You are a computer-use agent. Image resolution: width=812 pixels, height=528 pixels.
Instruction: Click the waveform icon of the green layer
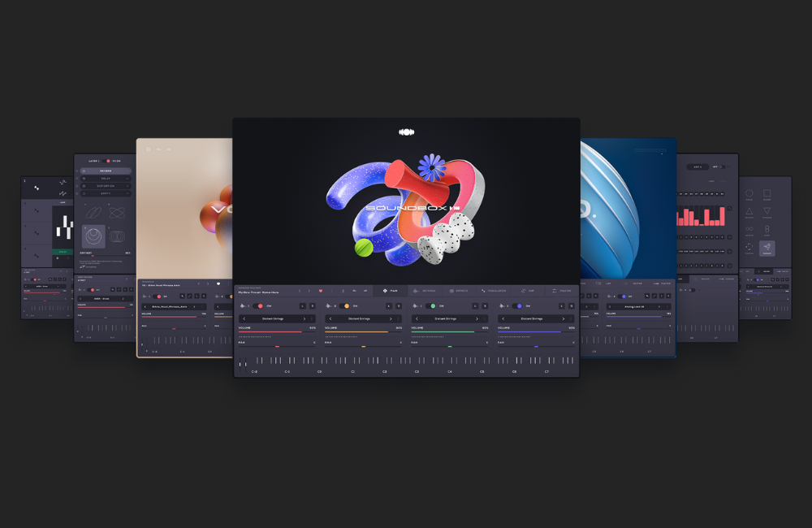pos(415,305)
